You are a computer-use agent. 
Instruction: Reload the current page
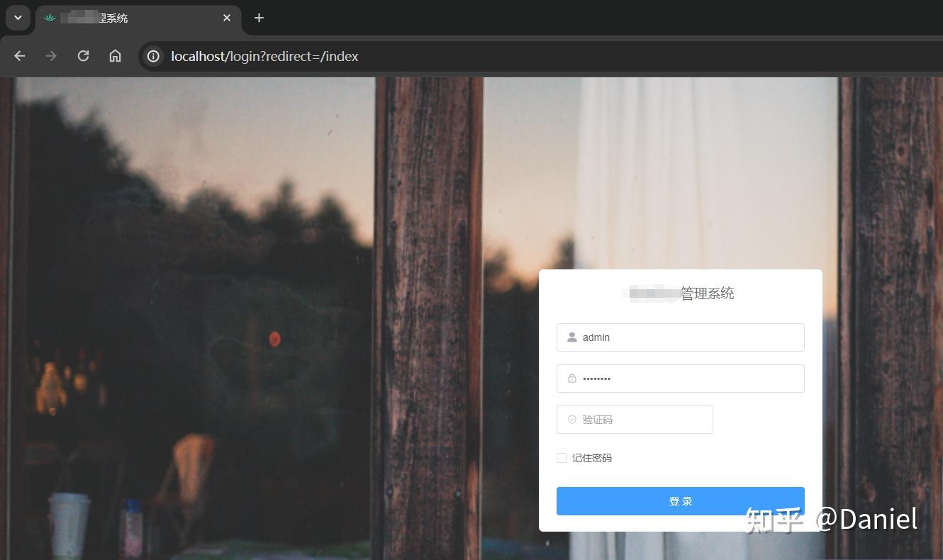point(83,55)
